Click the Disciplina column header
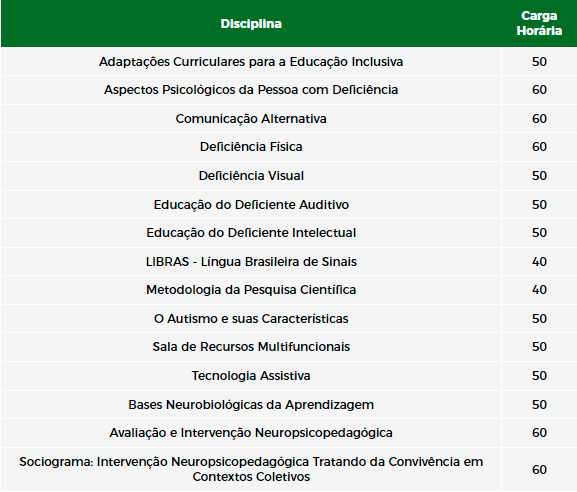This screenshot has width=577, height=492. tap(251, 24)
